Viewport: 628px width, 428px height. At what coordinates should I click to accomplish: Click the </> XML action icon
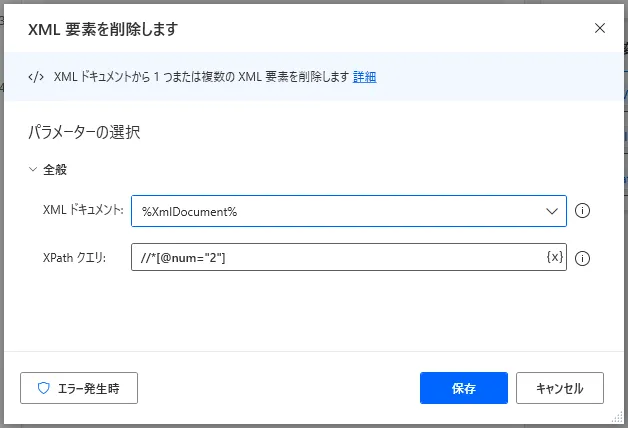[36, 77]
